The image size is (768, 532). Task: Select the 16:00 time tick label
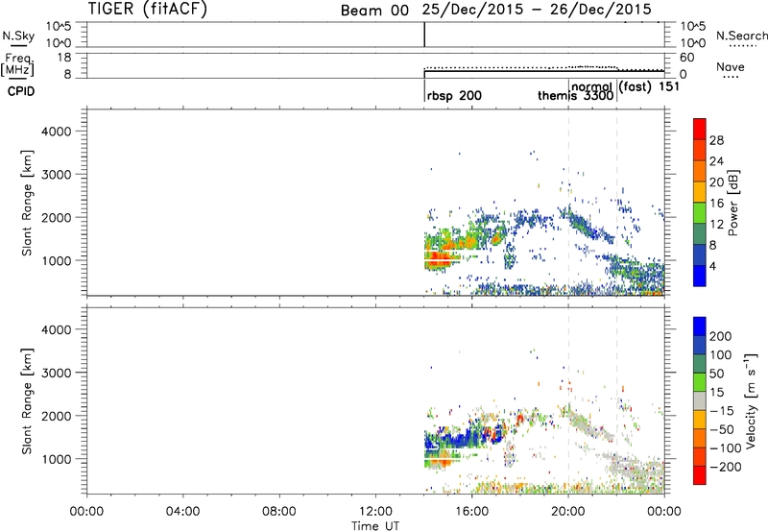tap(471, 512)
